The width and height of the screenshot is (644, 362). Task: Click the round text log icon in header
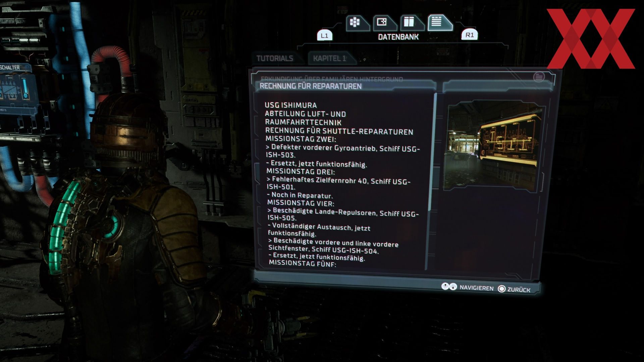[539, 77]
